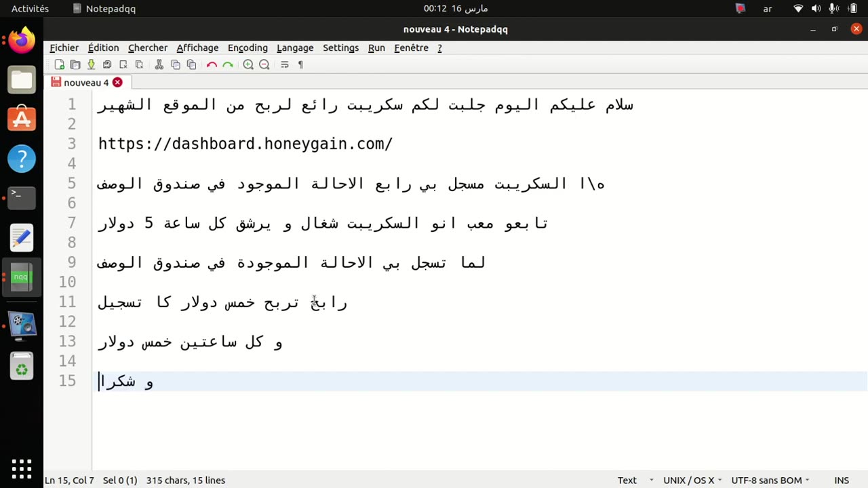Image resolution: width=868 pixels, height=488 pixels.
Task: Open the screen recorder dock icon
Action: 22,326
